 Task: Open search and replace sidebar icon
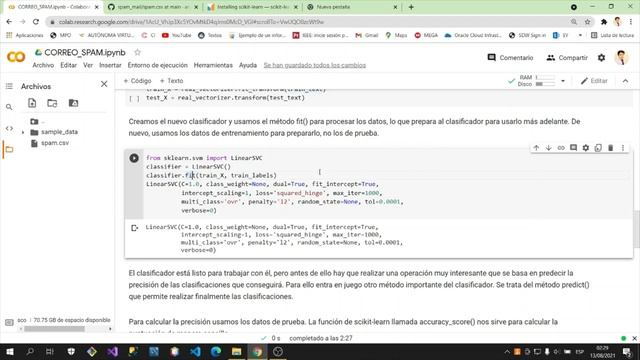pyautogui.click(x=9, y=107)
